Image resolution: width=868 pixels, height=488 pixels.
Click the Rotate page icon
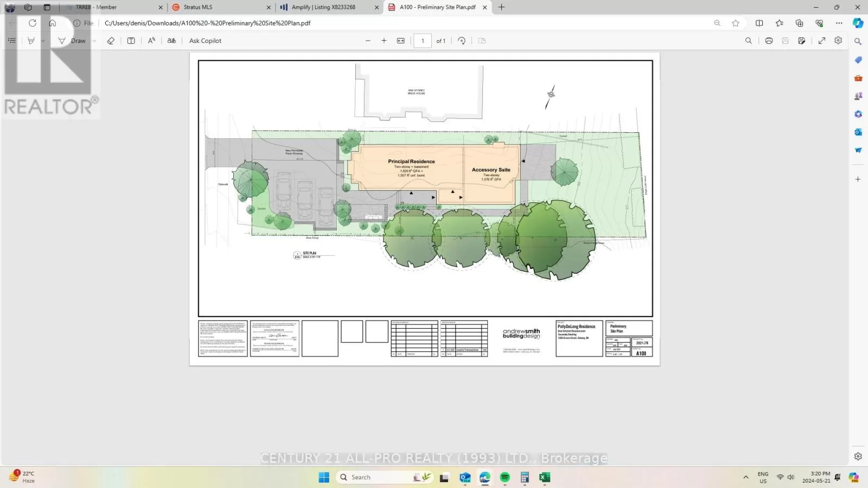click(x=462, y=41)
